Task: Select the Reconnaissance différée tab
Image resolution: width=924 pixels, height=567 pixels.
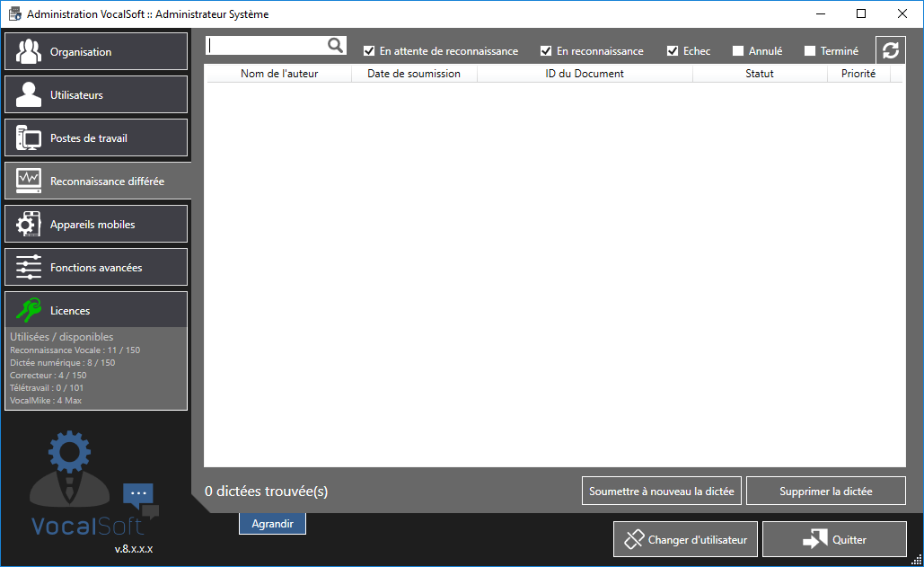Action: pyautogui.click(x=97, y=181)
